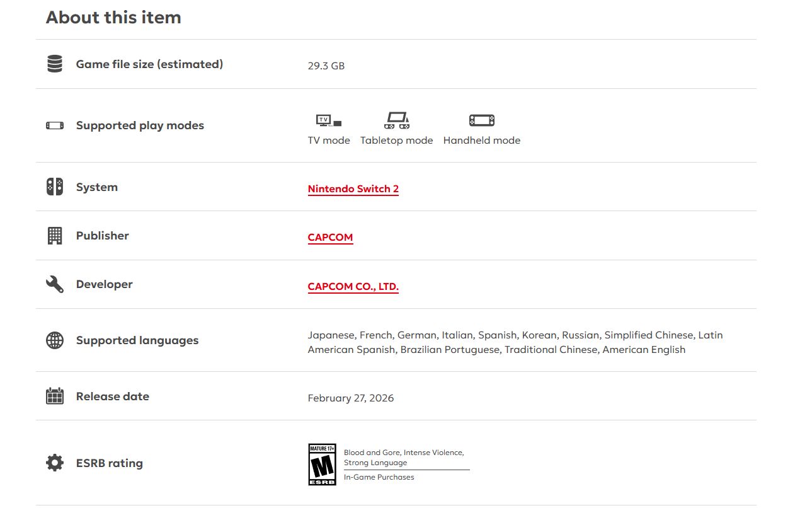Click the Developer wrench icon
Viewport: 812px width, 508px height.
point(55,284)
